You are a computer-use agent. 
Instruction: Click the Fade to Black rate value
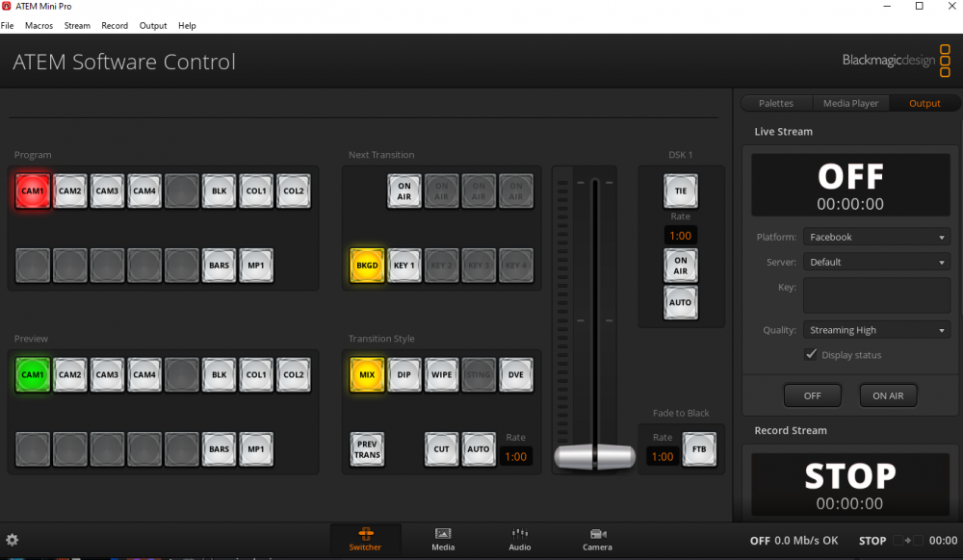(663, 456)
